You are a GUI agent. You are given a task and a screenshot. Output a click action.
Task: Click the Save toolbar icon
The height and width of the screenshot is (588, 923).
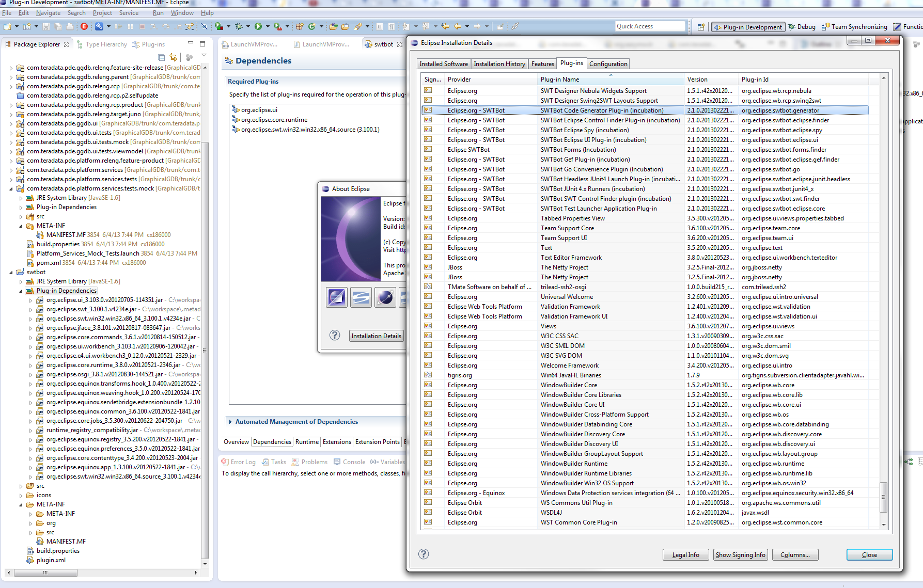(46, 26)
